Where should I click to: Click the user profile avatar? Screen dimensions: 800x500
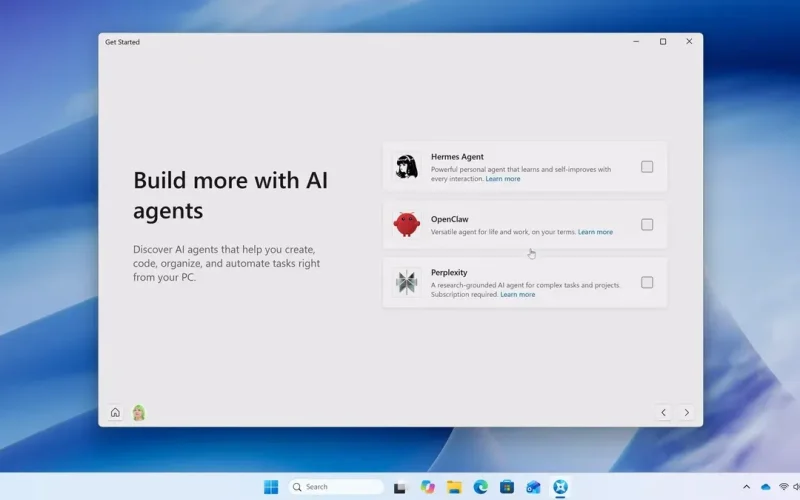[139, 412]
